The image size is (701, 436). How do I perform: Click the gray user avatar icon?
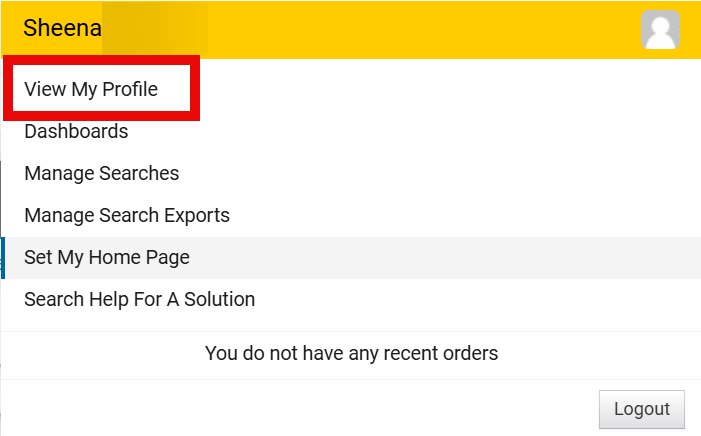(660, 30)
